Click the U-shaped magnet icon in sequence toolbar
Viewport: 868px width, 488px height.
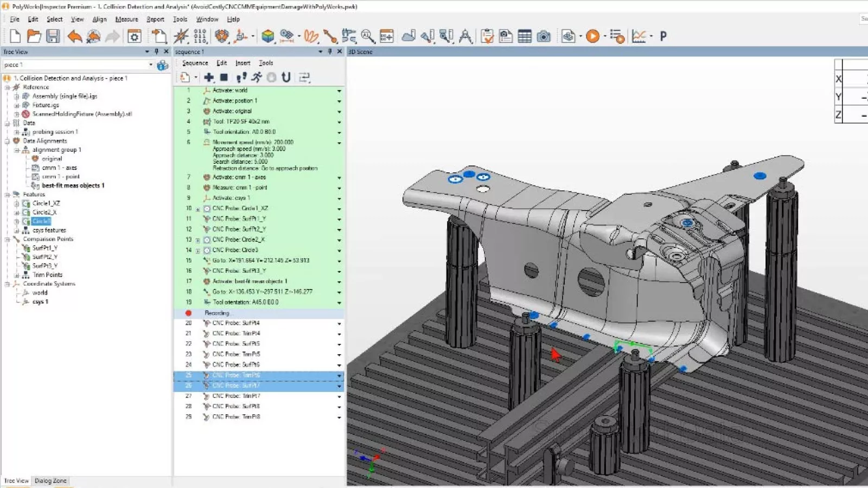(x=286, y=78)
